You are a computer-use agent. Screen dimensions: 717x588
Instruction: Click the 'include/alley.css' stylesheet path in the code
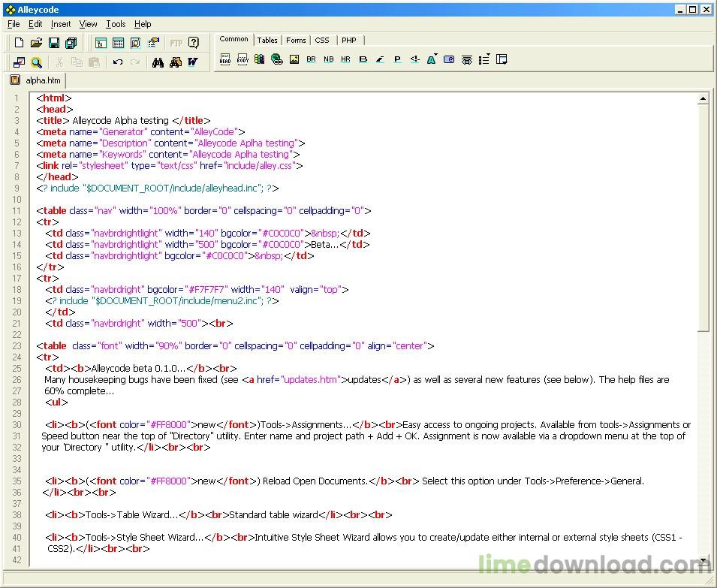[260, 165]
